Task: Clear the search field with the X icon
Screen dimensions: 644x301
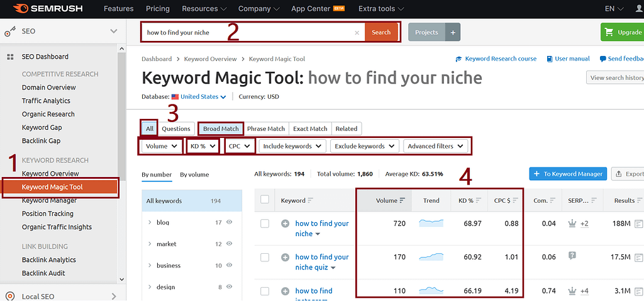Action: 357,33
